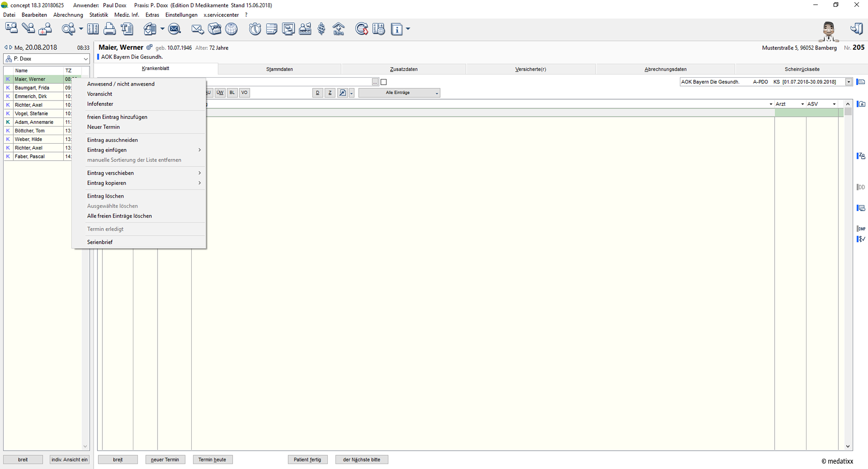Expand the Alle Einträge filter dropdown
Viewport: 868px width, 469px height.
(399, 93)
